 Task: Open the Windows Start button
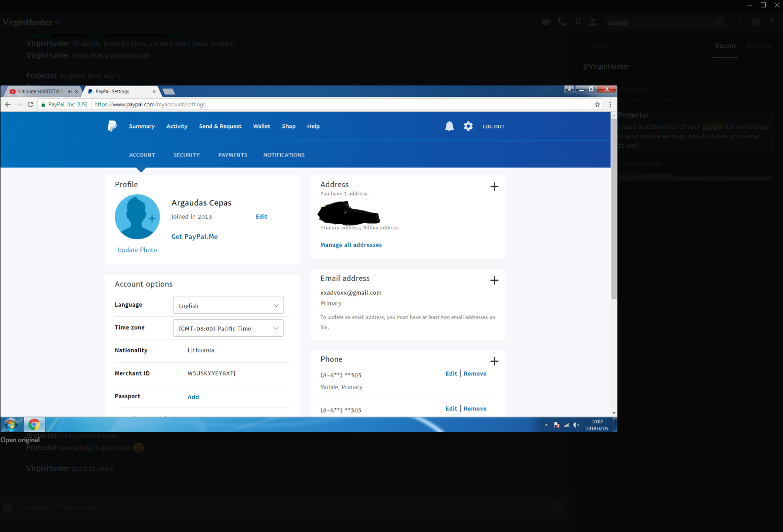coord(11,424)
